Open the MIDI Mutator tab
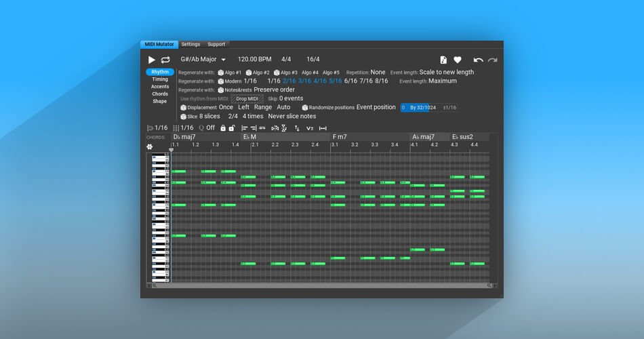The image size is (644, 339). [159, 44]
